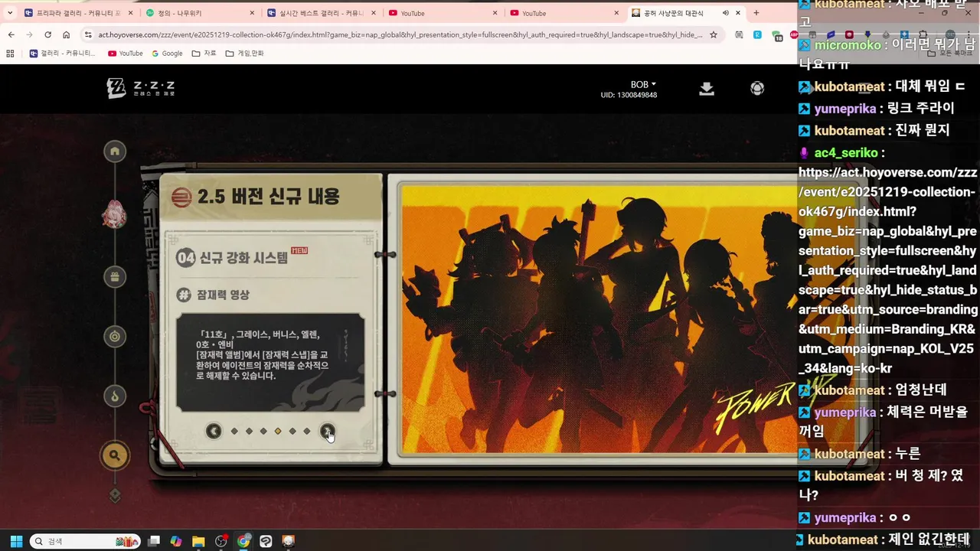
Task: Open a new browser tab
Action: point(756,13)
